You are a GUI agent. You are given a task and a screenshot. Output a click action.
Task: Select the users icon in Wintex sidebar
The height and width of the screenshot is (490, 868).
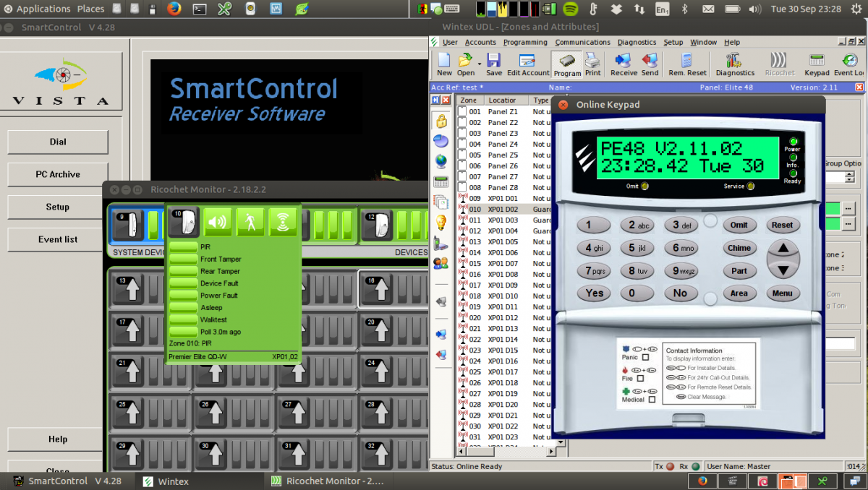[x=441, y=263]
